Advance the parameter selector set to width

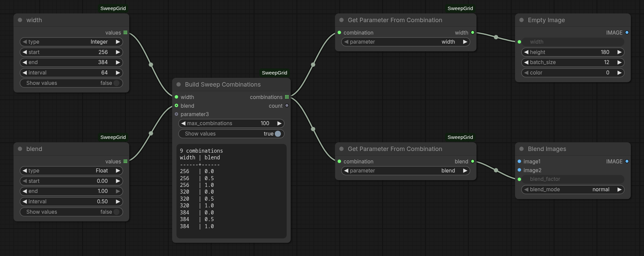(465, 42)
